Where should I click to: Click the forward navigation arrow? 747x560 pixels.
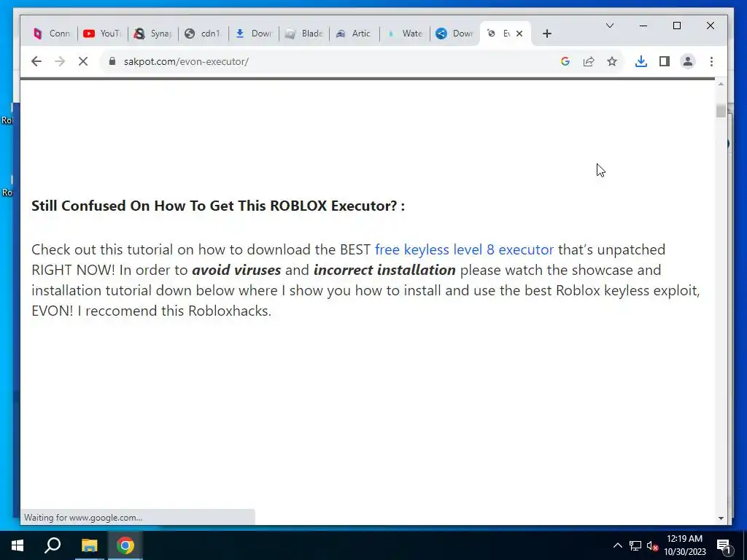[x=60, y=61]
